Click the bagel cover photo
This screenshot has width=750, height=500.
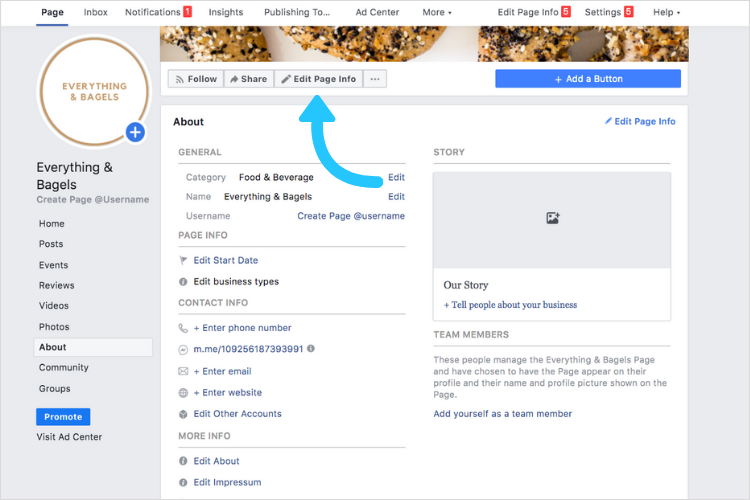pyautogui.click(x=424, y=44)
